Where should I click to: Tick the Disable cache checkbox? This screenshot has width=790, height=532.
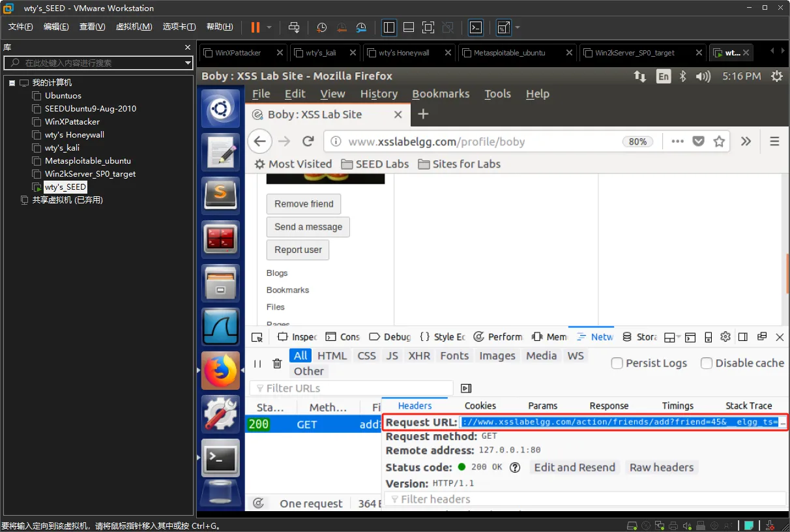pyautogui.click(x=706, y=363)
